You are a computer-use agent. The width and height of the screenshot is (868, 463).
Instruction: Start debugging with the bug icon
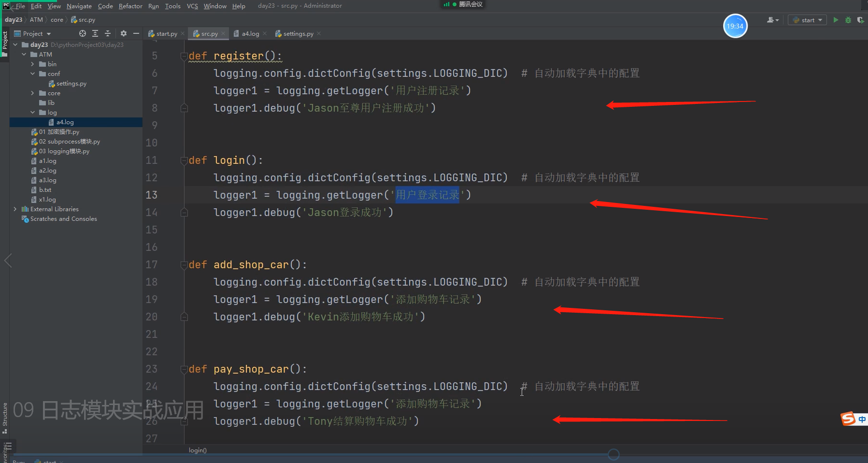848,20
